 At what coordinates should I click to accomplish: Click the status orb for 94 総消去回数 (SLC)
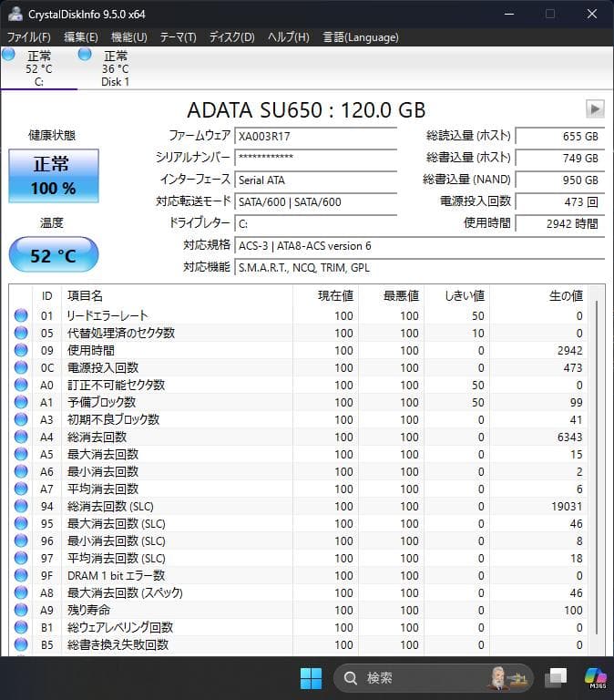click(x=21, y=506)
